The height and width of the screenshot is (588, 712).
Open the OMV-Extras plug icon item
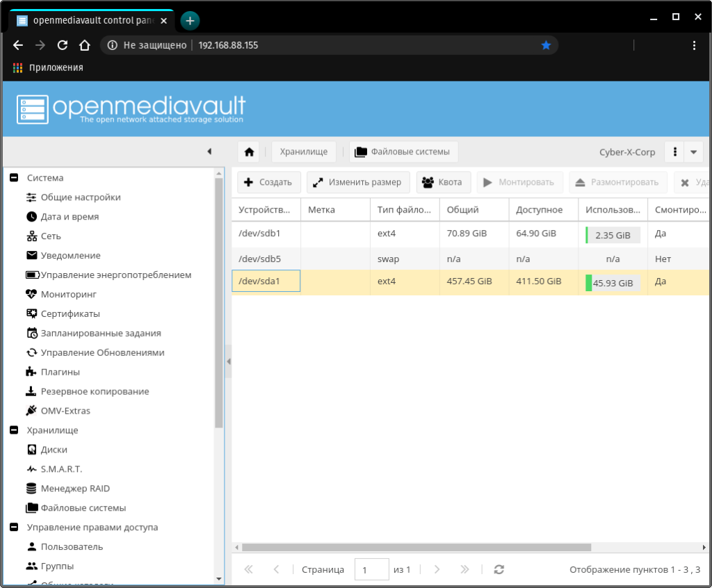[x=31, y=411]
